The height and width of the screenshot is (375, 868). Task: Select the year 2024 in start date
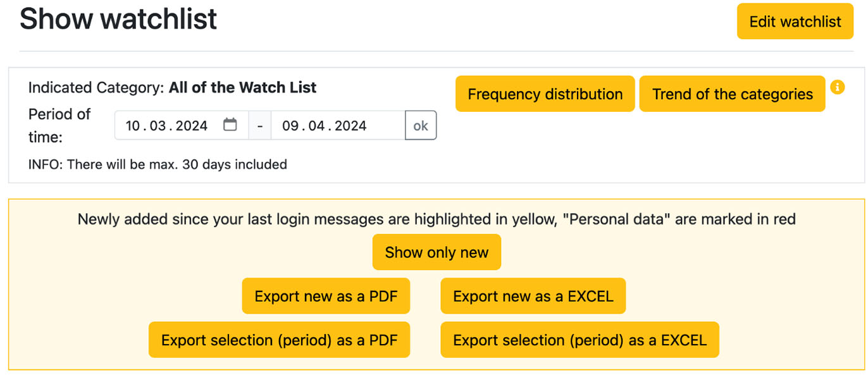point(192,126)
